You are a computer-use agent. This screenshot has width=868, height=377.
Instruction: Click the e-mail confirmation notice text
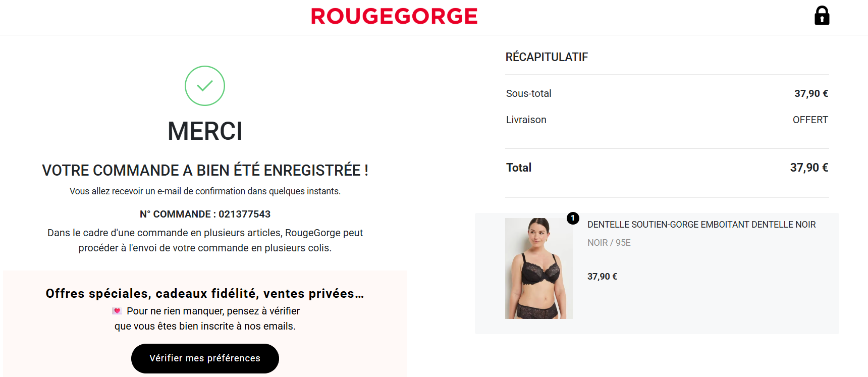click(x=205, y=191)
